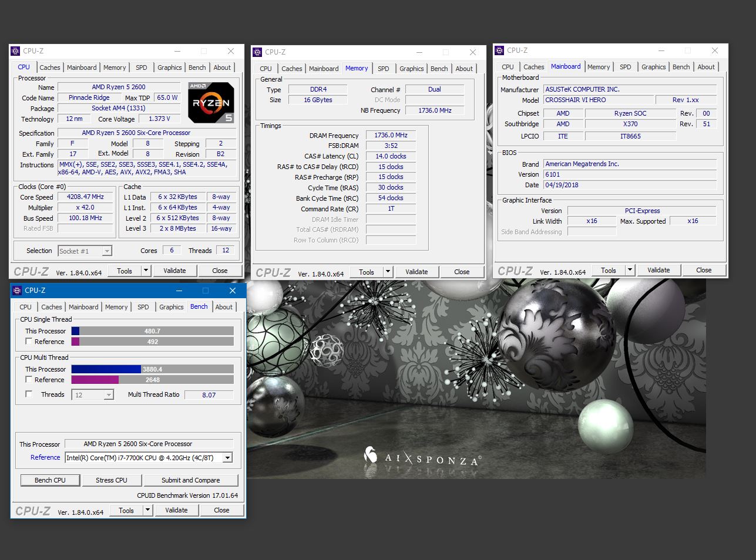Click the Bench CPU button
The height and width of the screenshot is (560, 756).
pos(51,480)
